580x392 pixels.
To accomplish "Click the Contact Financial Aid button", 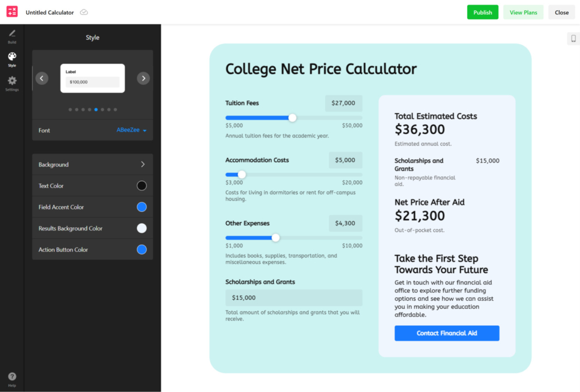I will point(446,333).
